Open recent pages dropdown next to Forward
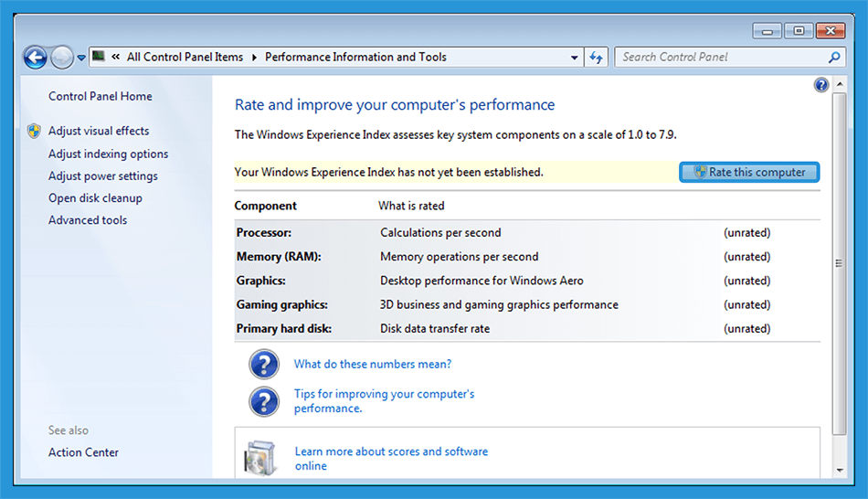The height and width of the screenshot is (499, 868). (x=80, y=58)
